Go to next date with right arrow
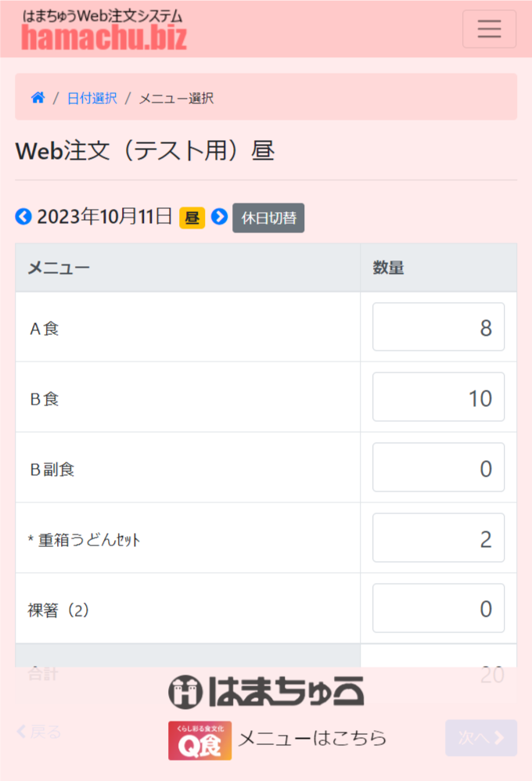Viewport: 532px width, 781px height. (219, 217)
